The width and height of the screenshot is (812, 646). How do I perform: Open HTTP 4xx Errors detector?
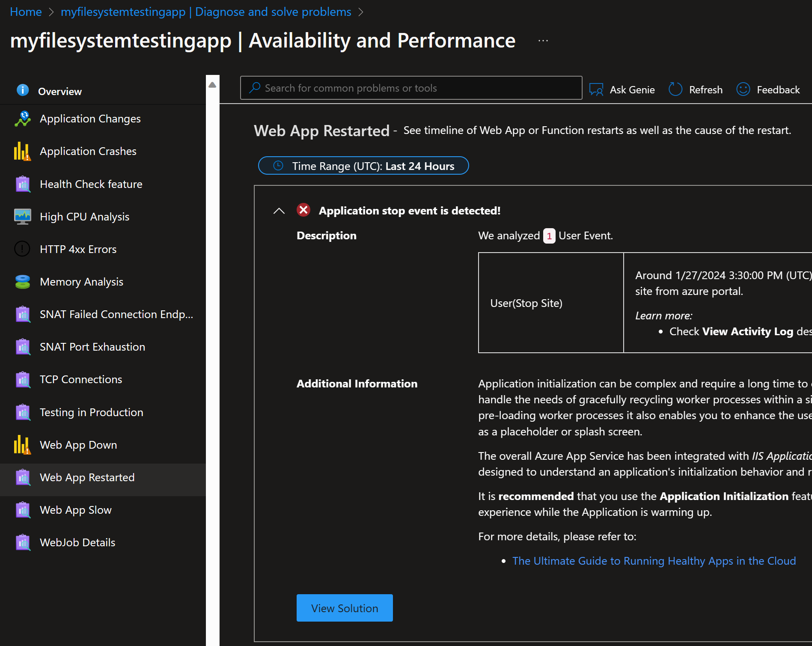(103, 250)
